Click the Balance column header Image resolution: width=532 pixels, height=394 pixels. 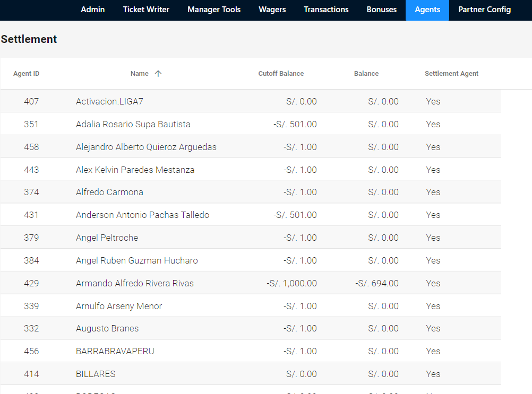(366, 74)
